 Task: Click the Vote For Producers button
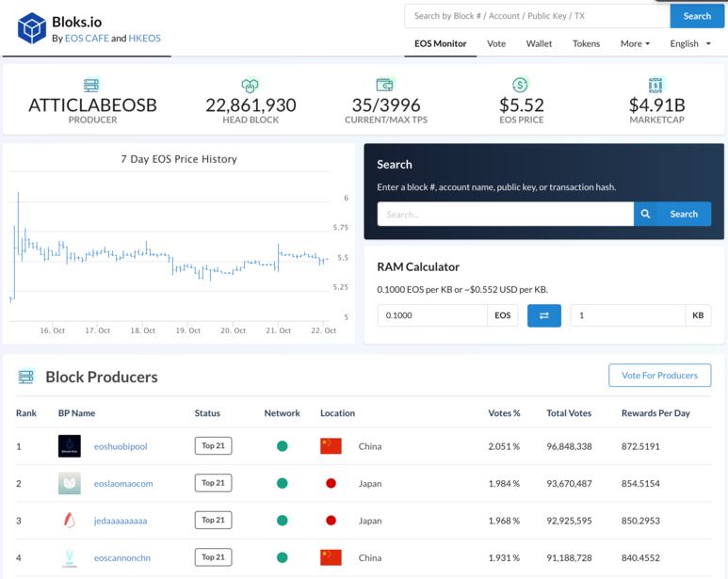tap(659, 376)
